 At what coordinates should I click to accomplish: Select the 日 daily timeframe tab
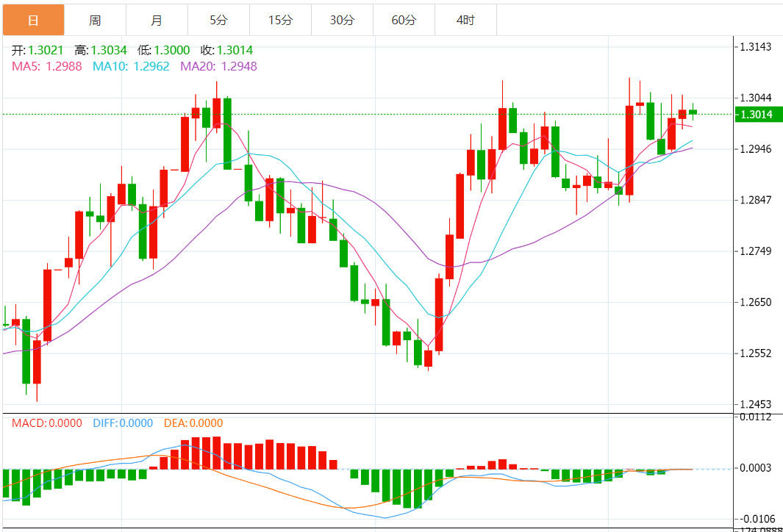(34, 20)
